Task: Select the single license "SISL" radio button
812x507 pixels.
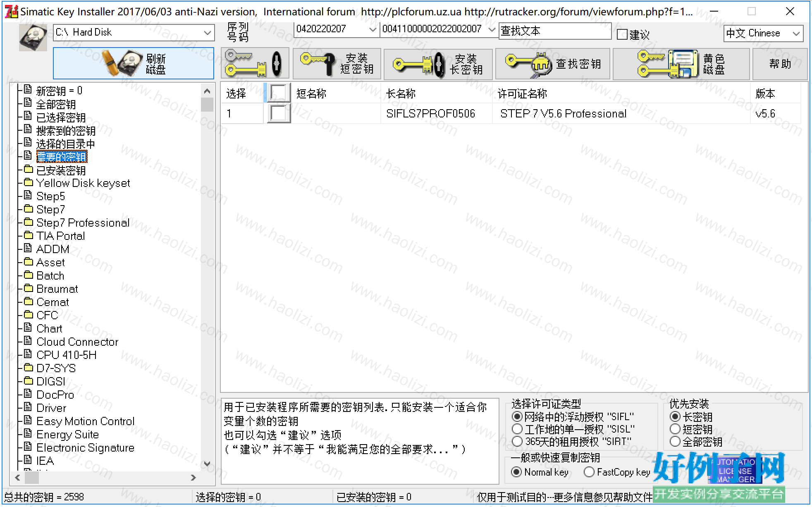Action: 517,429
